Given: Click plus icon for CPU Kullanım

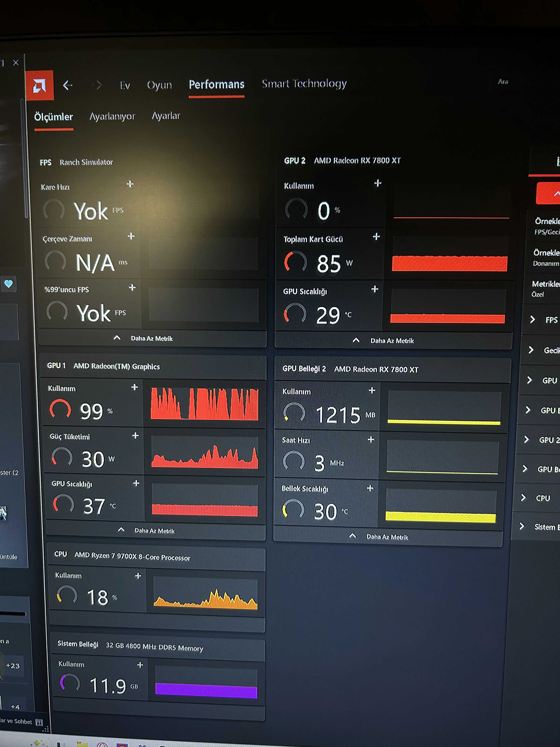Looking at the screenshot, I should [138, 576].
